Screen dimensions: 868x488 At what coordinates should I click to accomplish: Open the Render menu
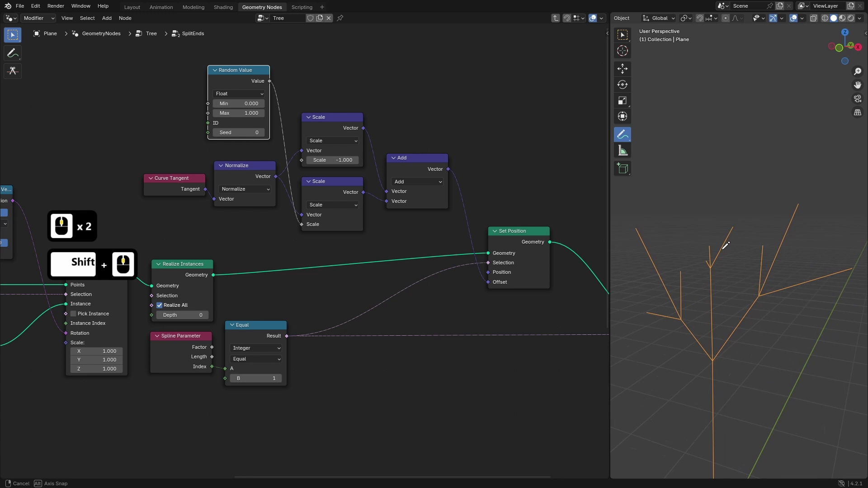(x=56, y=6)
